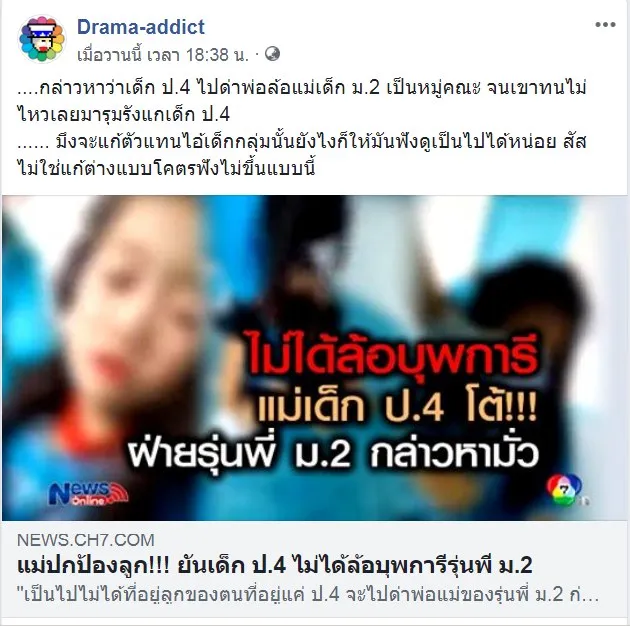
Task: Click red overlay text ไม่ได้ล้อบุพการี
Action: (x=391, y=357)
